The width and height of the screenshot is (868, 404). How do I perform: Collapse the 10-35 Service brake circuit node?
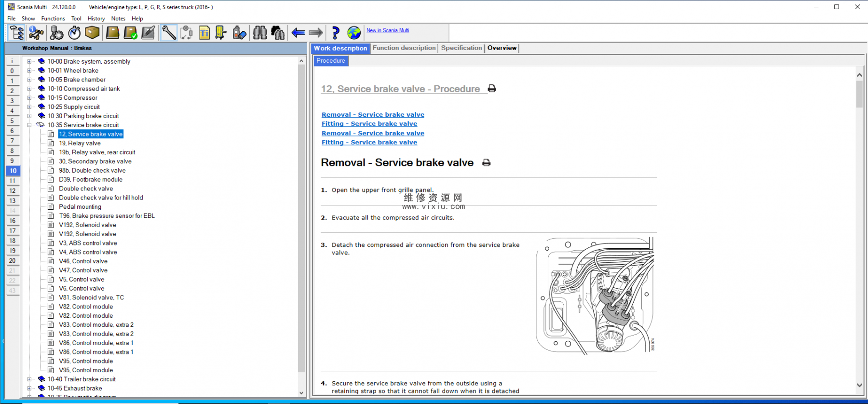point(29,125)
